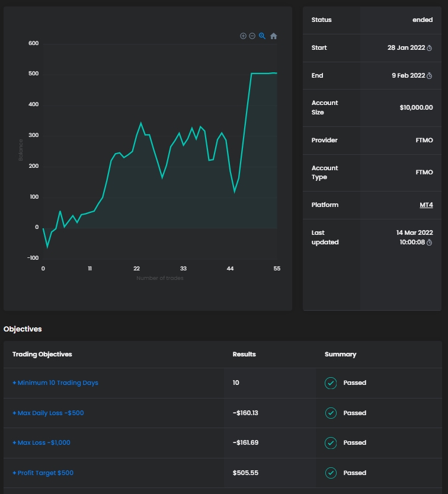Viewport: 448px width, 494px height.
Task: Click the 55 x-axis tick label
Action: pyautogui.click(x=277, y=269)
